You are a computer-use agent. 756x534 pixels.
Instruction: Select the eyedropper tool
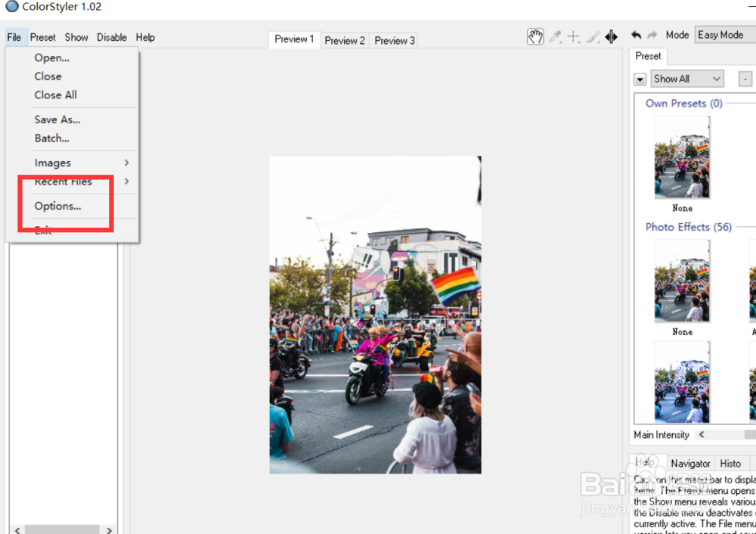556,36
